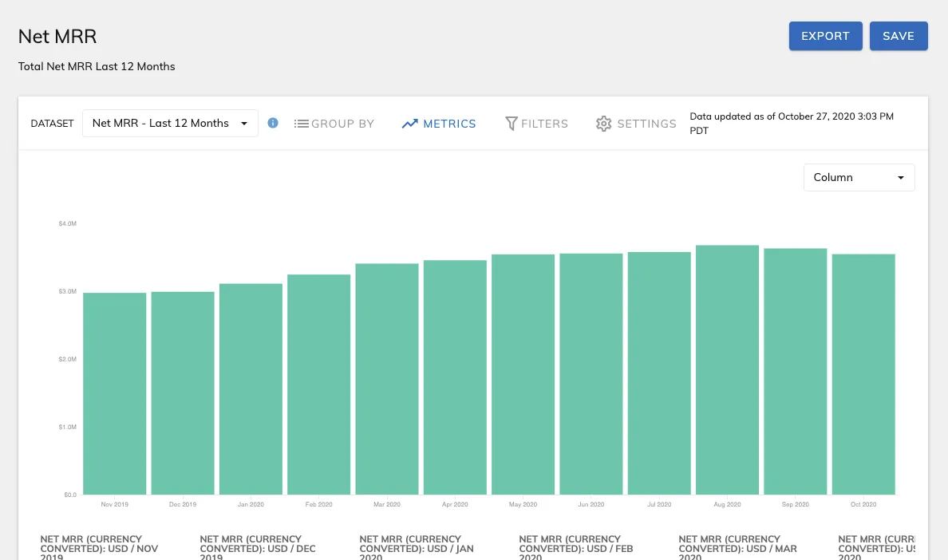
Task: Click the 'NET MRR (CURRENCY CONVERTED): USD / FEB 2020' heading
Action: (576, 547)
